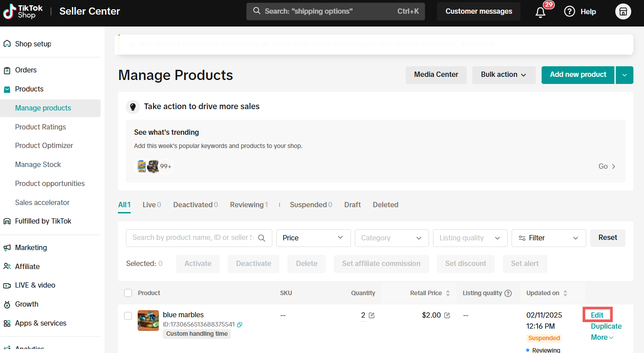Tick the blue marbles product checkbox
Image resolution: width=644 pixels, height=353 pixels.
coord(128,315)
